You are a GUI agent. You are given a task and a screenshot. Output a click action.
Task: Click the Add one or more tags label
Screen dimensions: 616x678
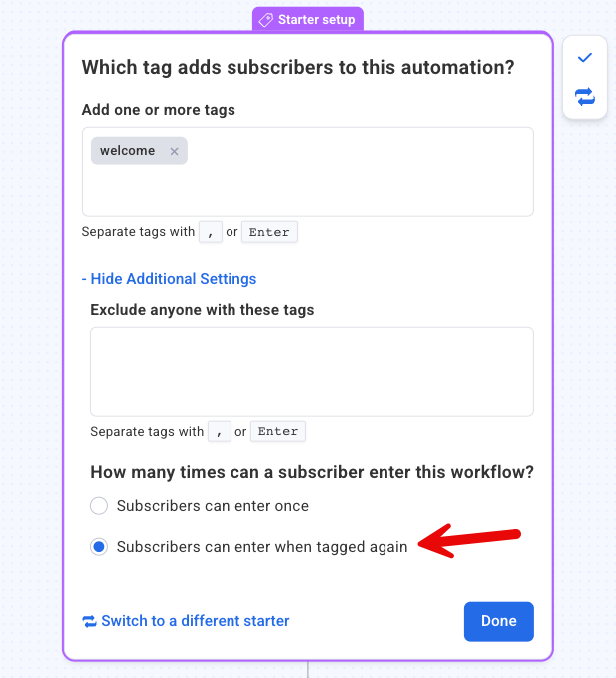[x=158, y=109]
